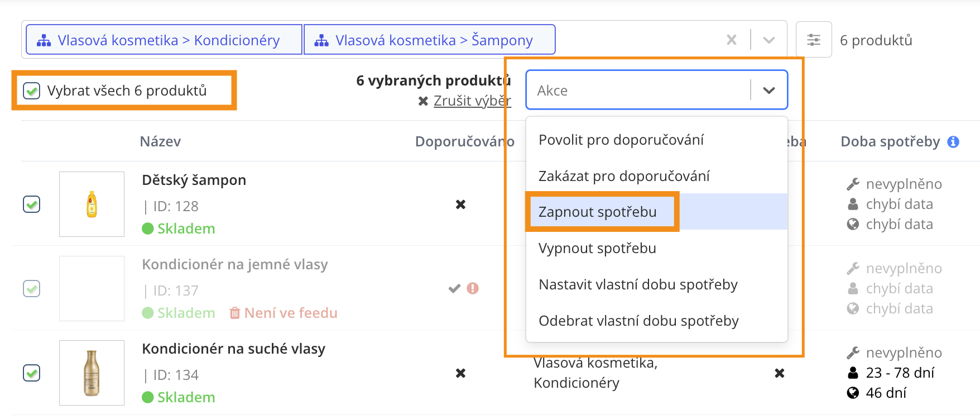Screen dimensions: 980x419
Task: Click the Zrušit výběr link
Action: click(472, 101)
